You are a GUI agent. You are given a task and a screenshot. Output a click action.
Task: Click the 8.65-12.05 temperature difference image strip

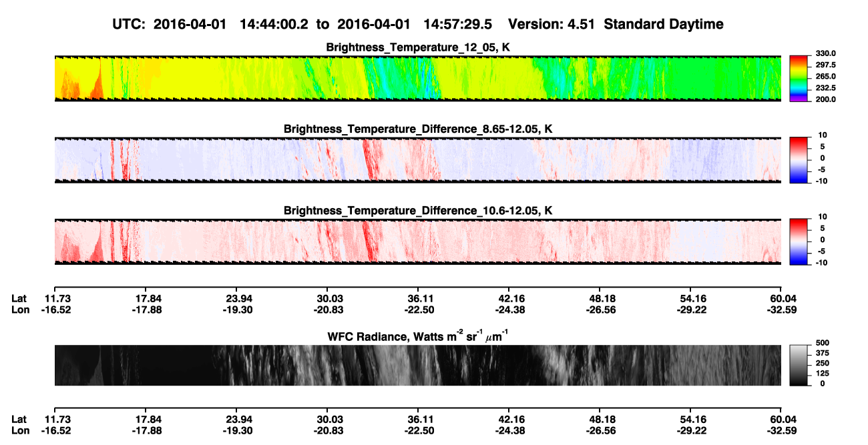pos(417,160)
